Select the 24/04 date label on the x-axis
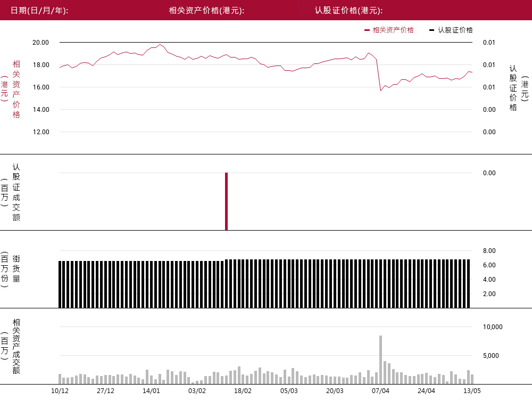Viewport: 532px width, 400px height. [x=427, y=391]
